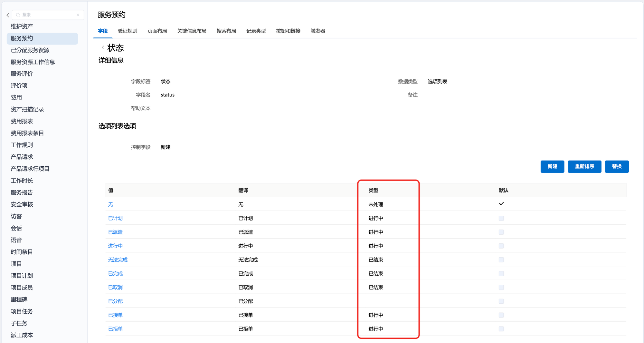644x343 pixels.
Task: Open the 已派遣 picklist value link
Action: (115, 232)
